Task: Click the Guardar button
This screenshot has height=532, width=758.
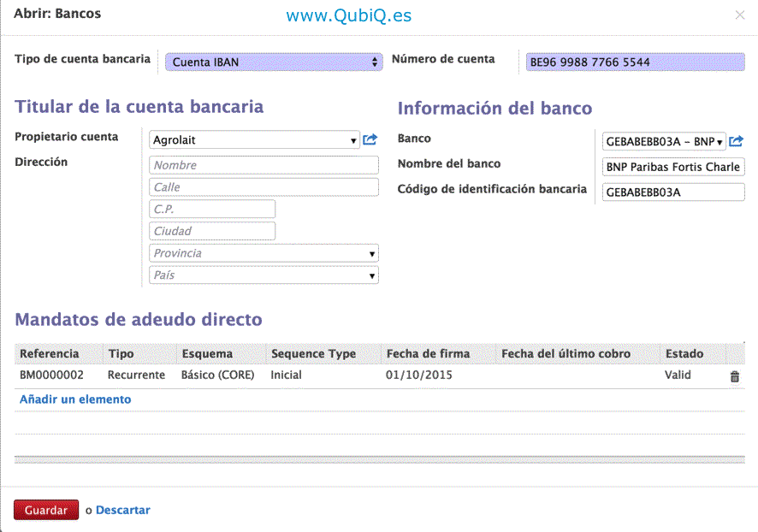Action: tap(46, 511)
